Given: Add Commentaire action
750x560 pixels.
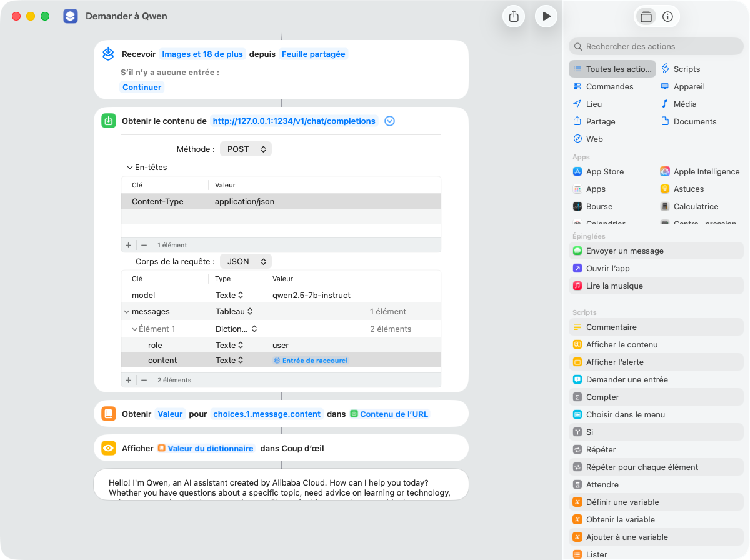Looking at the screenshot, I should [x=656, y=327].
